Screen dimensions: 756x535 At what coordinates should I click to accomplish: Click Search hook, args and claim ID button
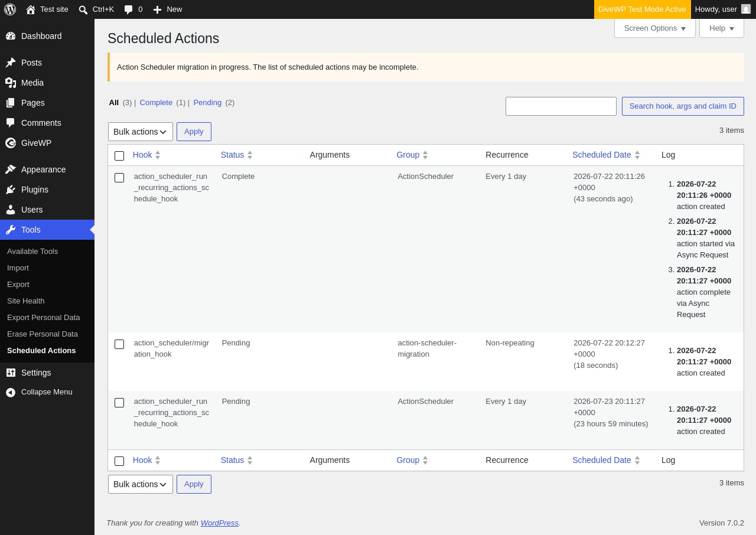(x=683, y=106)
